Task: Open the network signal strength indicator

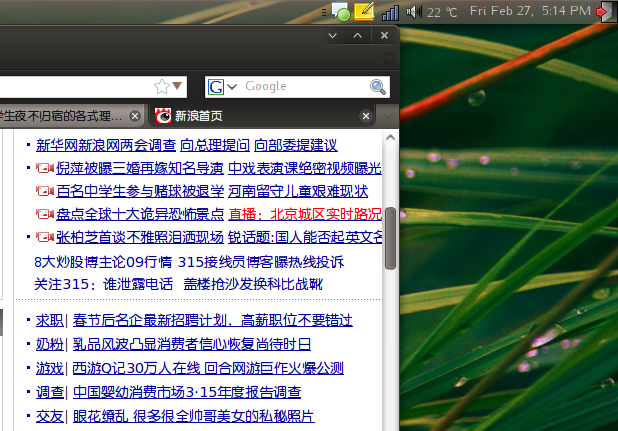Action: click(x=391, y=13)
